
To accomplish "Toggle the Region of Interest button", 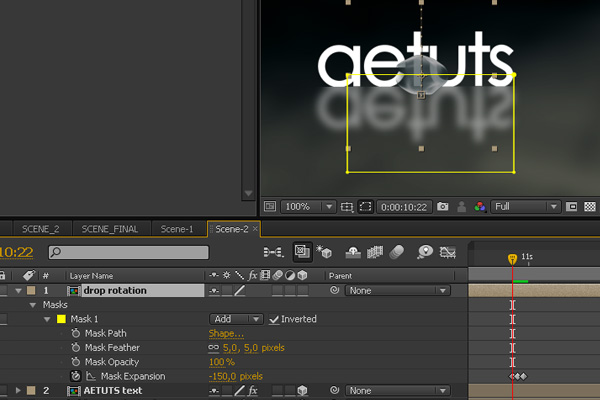I will [x=571, y=207].
